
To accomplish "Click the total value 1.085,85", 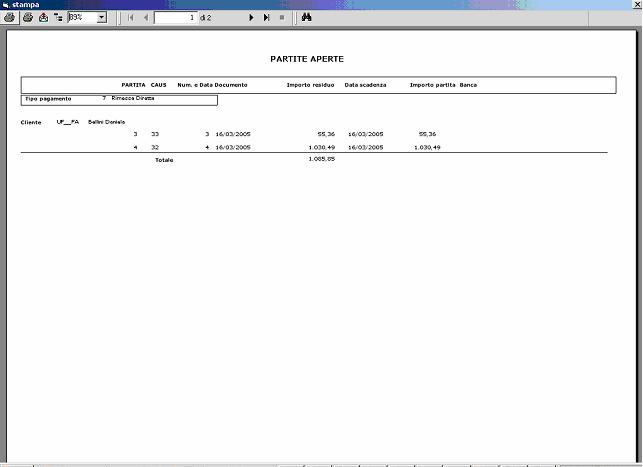I will (322, 159).
